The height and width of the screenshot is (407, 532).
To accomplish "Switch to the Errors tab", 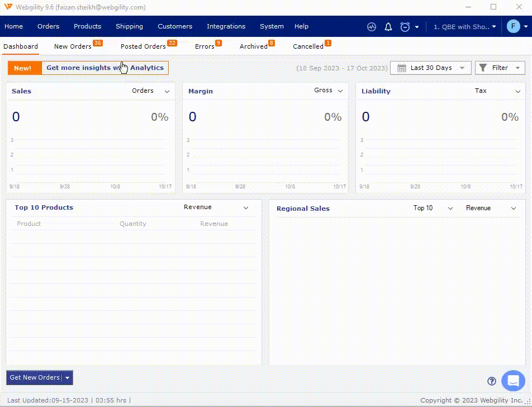I will pos(205,46).
